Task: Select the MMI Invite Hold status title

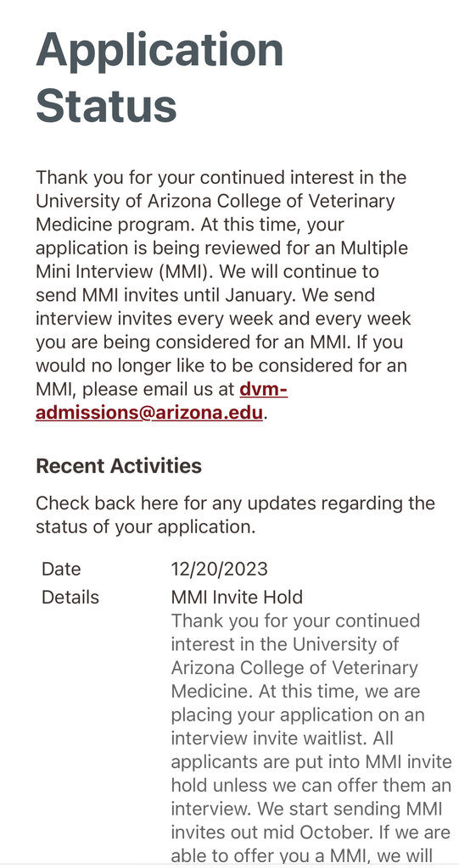Action: point(237,598)
